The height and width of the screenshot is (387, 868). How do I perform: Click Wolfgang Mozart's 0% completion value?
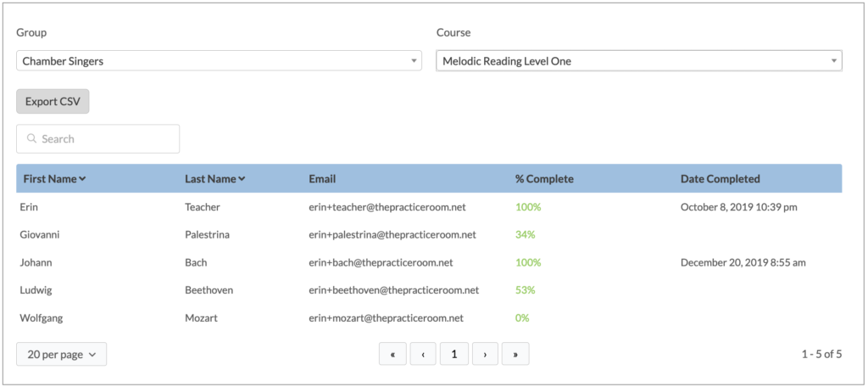[x=522, y=318]
